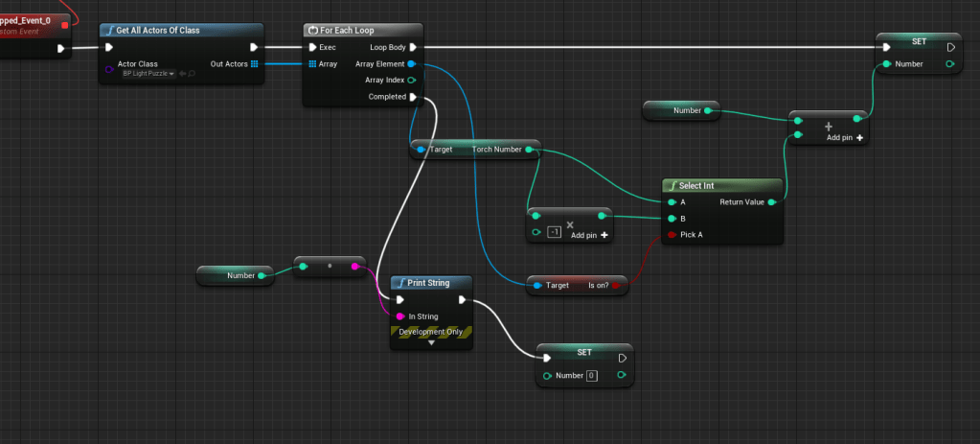
Task: Click the use-selected arrow icon beside BP Light Puzzle
Action: [182, 74]
